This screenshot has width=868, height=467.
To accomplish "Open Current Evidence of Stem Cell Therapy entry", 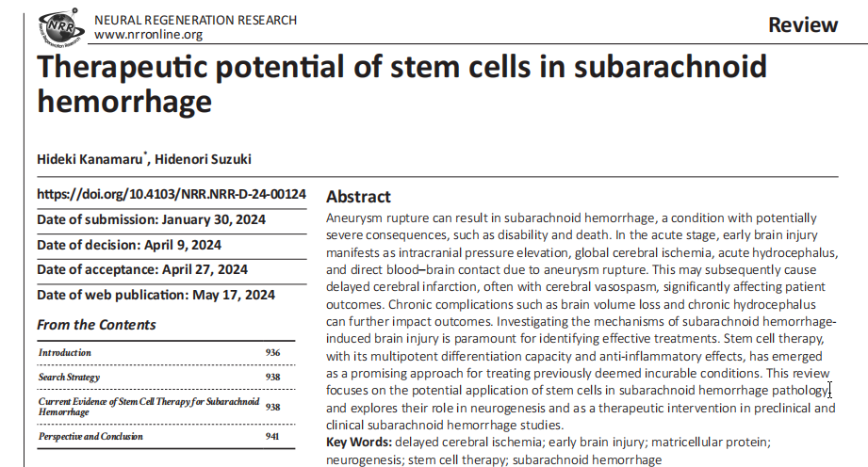I will 148,407.
